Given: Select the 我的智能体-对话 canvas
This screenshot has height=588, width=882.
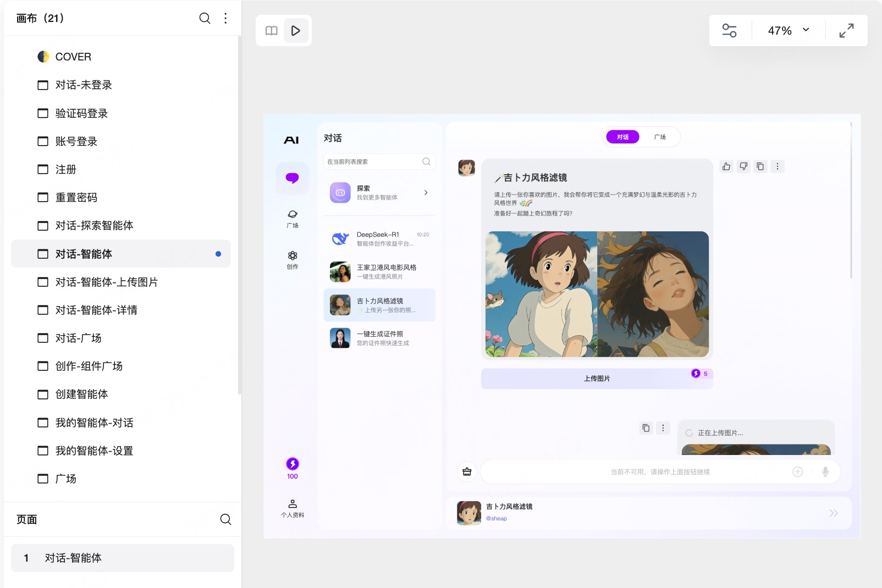Looking at the screenshot, I should [121, 423].
